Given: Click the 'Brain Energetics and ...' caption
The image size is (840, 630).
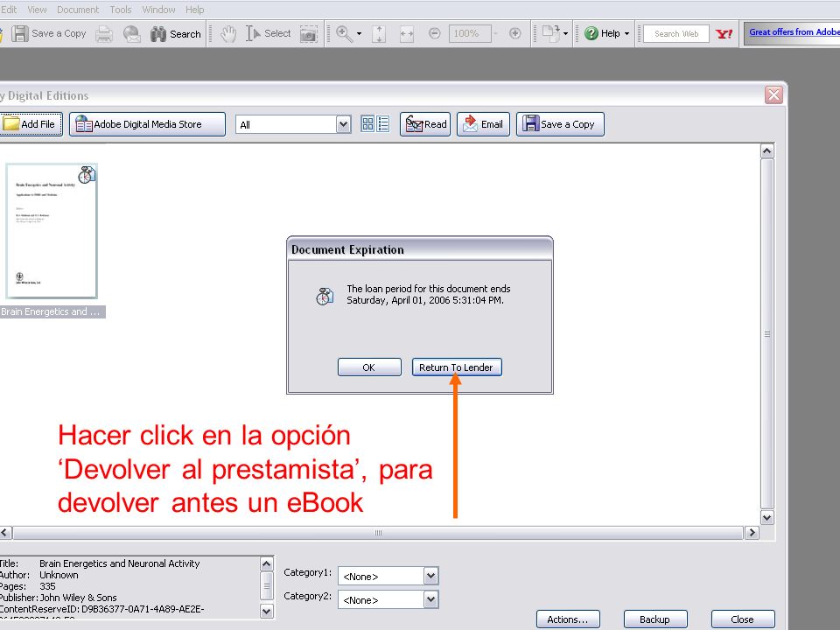Looking at the screenshot, I should pos(52,311).
